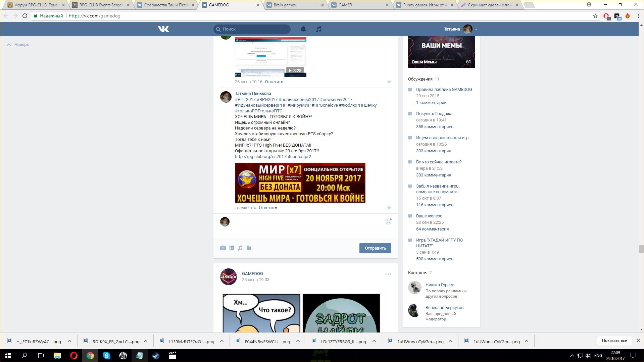644x362 pixels.
Task: Open the emoji picker in comment box
Action: click(x=388, y=221)
